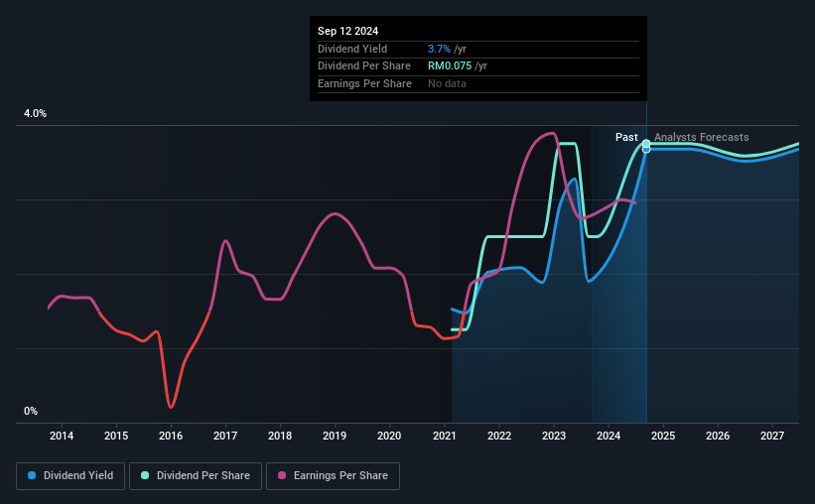Image resolution: width=815 pixels, height=504 pixels.
Task: Click the 2027 x-axis label
Action: (x=772, y=436)
